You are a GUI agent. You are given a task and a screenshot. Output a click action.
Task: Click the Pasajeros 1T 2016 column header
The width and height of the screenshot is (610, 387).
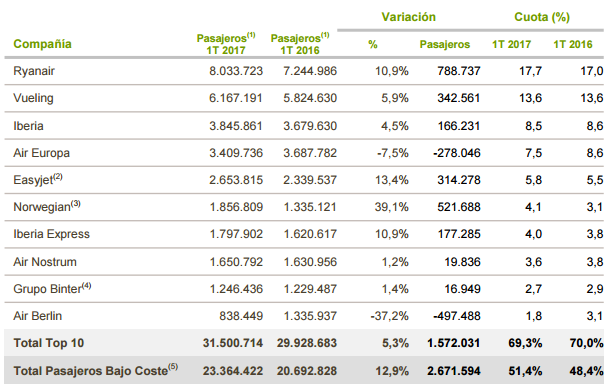[x=300, y=44]
